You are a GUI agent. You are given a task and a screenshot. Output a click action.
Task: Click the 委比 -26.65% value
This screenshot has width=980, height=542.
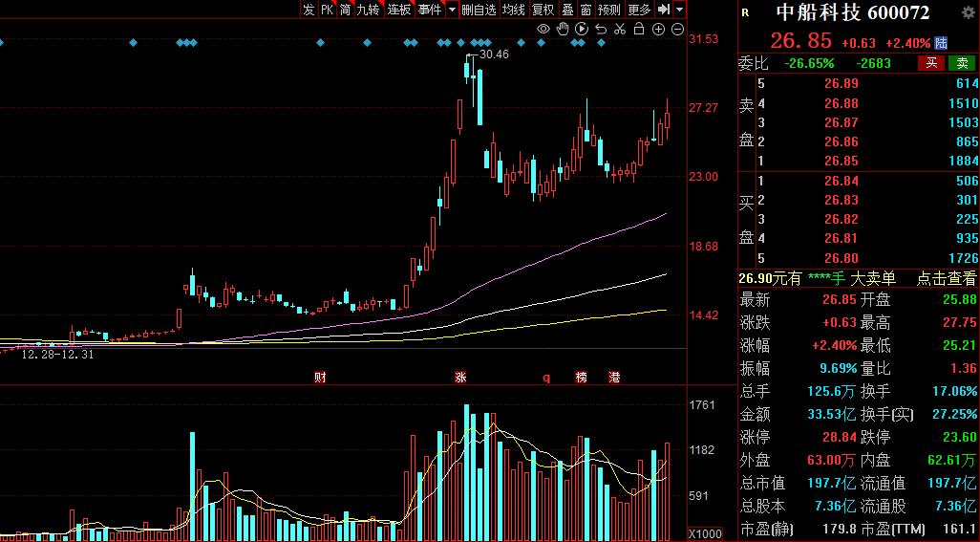pyautogui.click(x=809, y=63)
